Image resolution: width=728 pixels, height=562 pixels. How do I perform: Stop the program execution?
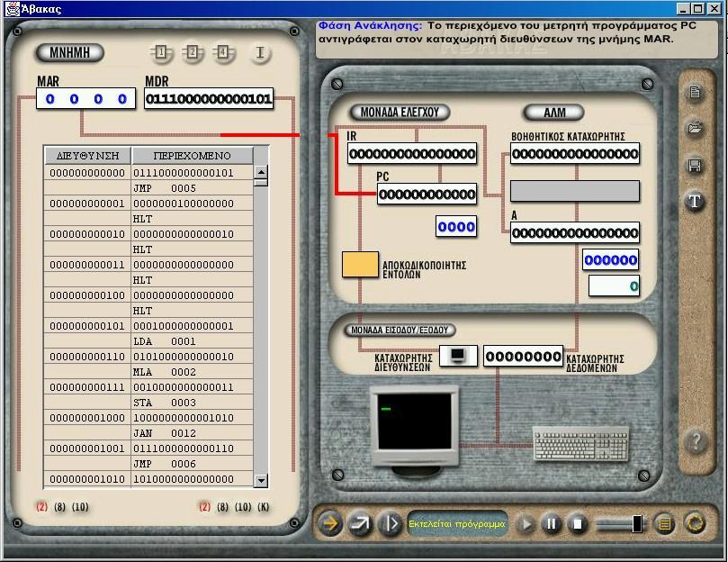point(578,524)
